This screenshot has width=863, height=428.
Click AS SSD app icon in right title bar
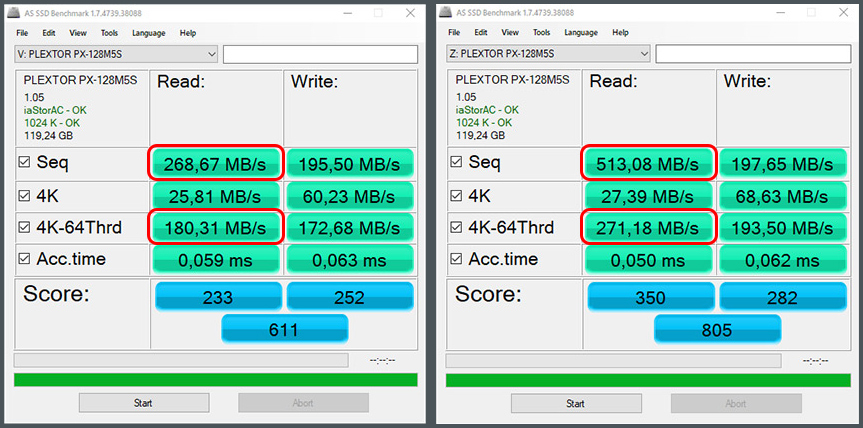(444, 13)
